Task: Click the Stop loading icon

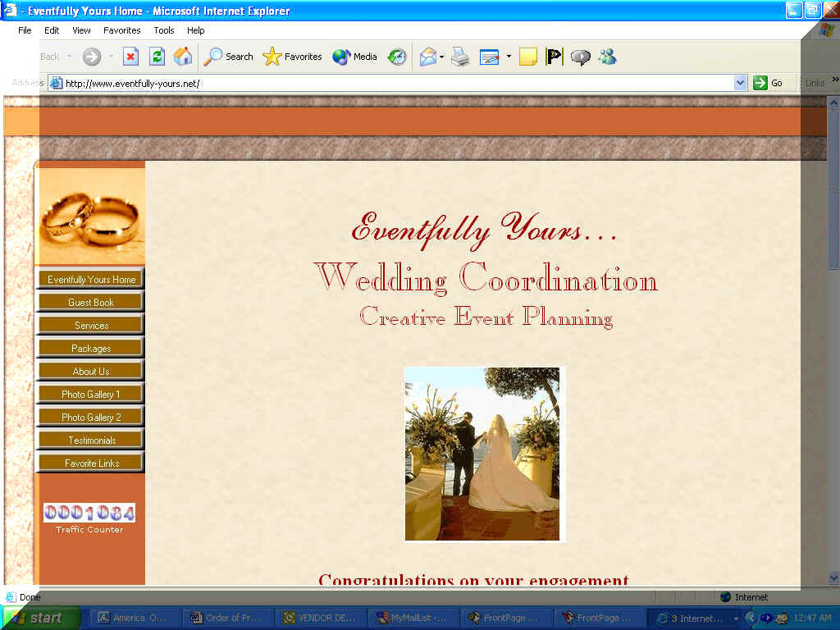Action: (130, 57)
